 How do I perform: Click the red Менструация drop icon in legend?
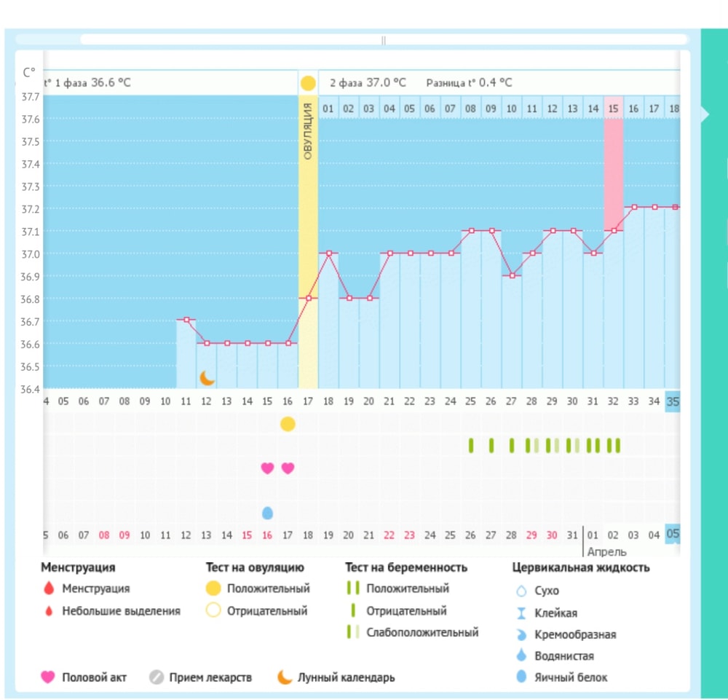(x=50, y=589)
